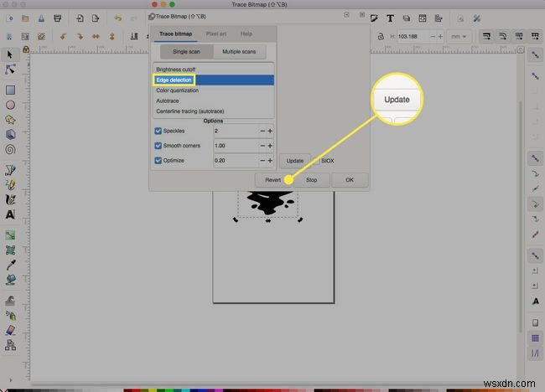Click the Open document folder icon
The height and width of the screenshot is (392, 545).
(25, 18)
